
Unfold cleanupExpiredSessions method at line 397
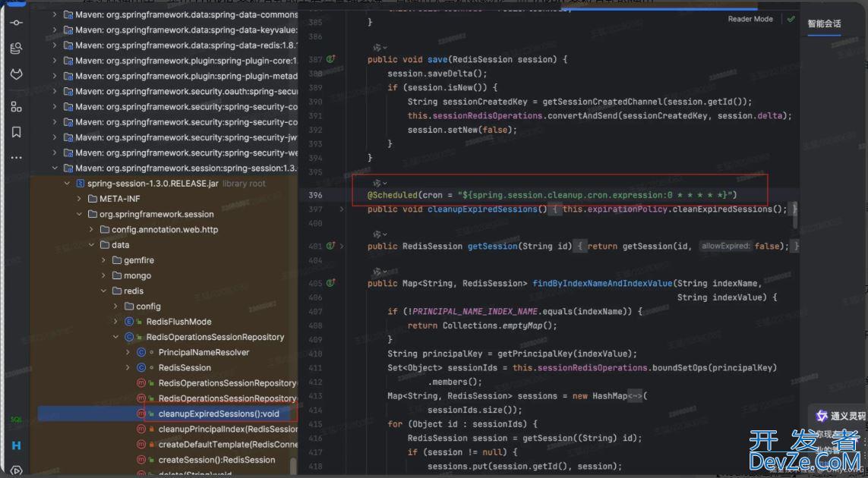tap(342, 209)
